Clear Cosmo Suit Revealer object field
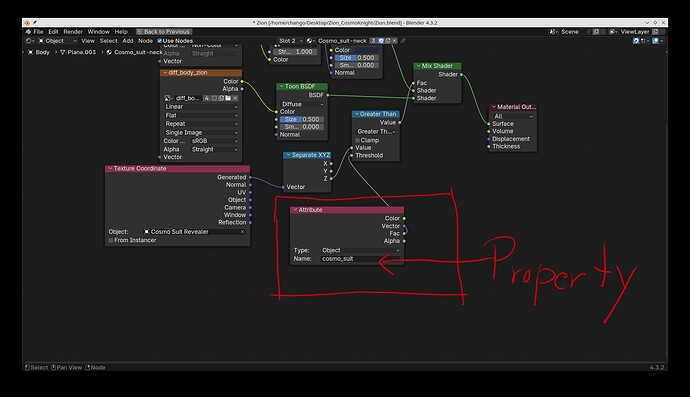The height and width of the screenshot is (397, 690). tap(242, 232)
